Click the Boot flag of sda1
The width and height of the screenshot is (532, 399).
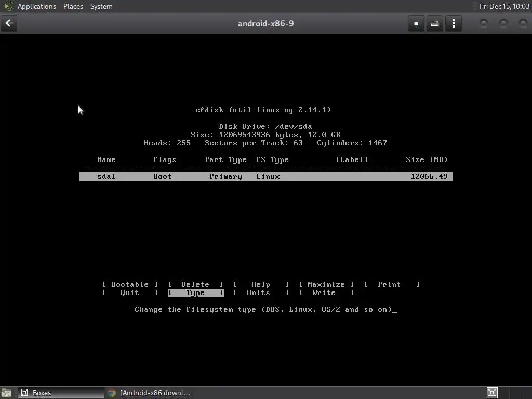[x=163, y=177]
